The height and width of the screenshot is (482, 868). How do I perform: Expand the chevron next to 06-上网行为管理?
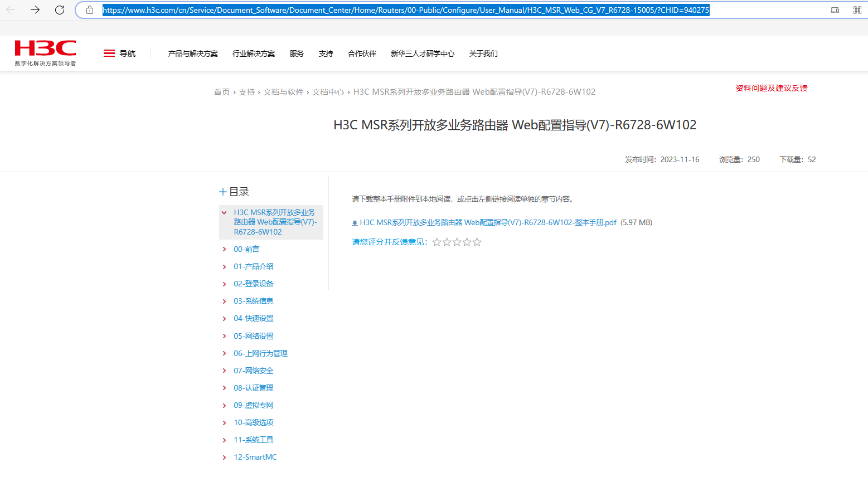pos(224,354)
